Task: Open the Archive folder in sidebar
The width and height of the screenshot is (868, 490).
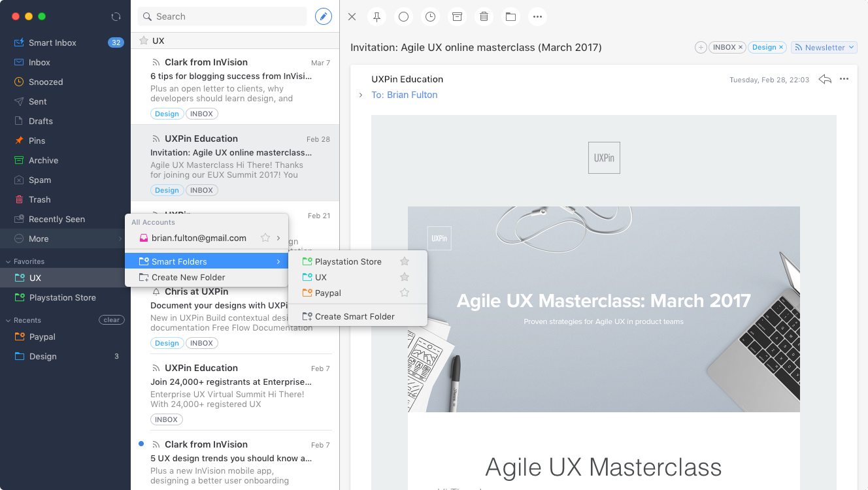Action: tap(65, 160)
